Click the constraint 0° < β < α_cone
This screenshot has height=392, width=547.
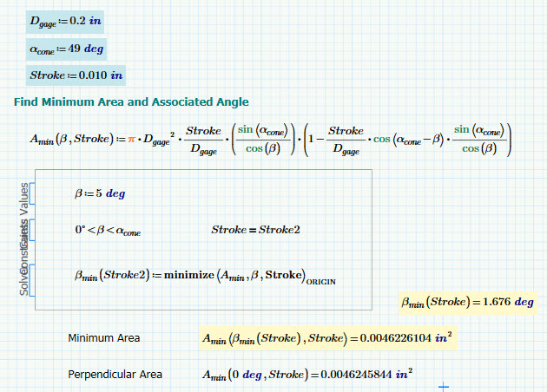pos(108,230)
